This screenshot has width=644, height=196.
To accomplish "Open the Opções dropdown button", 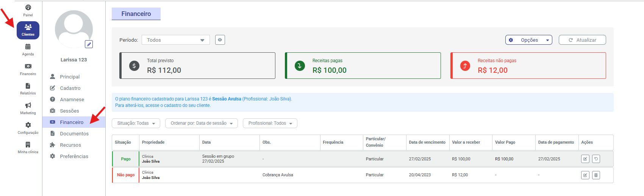I will coord(528,40).
